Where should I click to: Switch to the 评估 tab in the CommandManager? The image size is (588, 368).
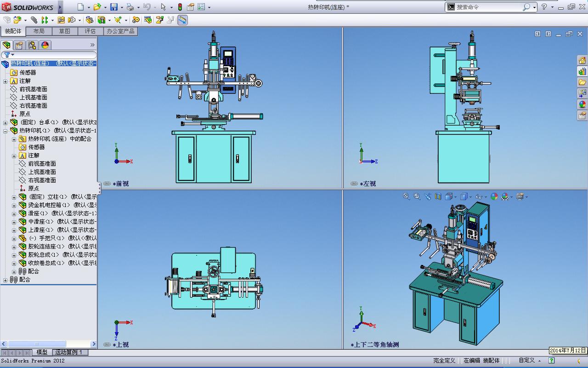90,31
